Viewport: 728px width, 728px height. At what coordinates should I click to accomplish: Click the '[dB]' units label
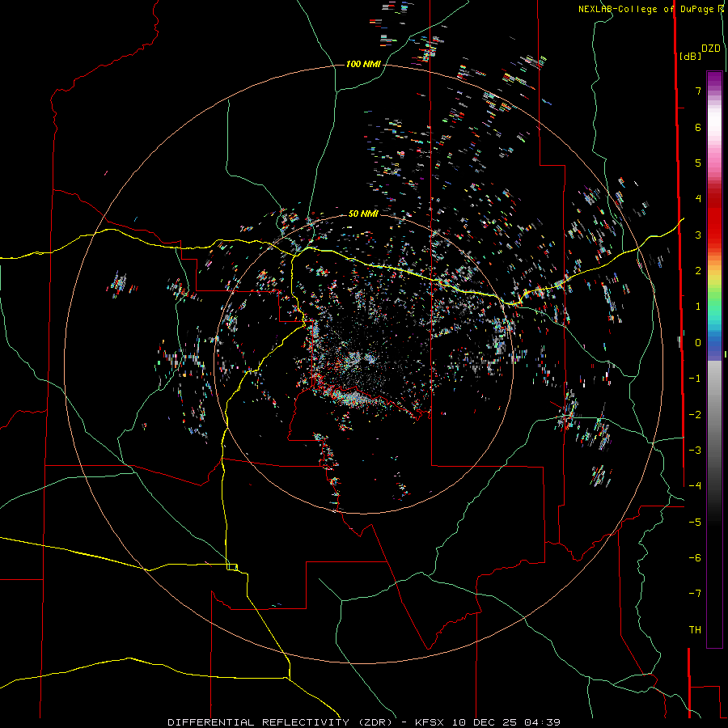[x=690, y=56]
